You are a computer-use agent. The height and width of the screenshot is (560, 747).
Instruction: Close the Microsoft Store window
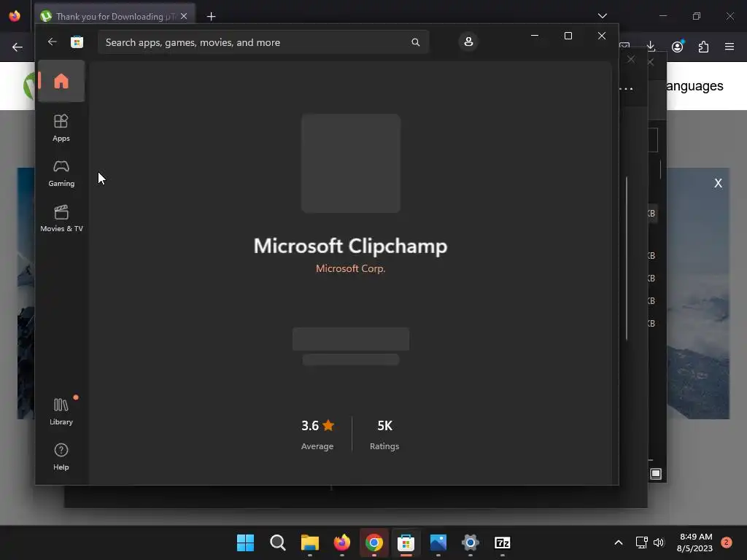point(602,36)
